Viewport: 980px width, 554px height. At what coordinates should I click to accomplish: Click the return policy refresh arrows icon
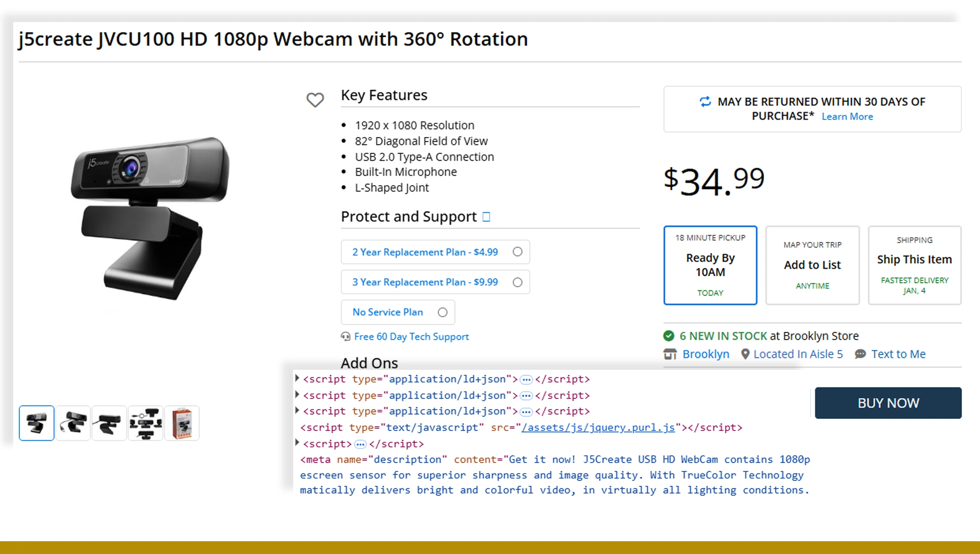click(705, 101)
